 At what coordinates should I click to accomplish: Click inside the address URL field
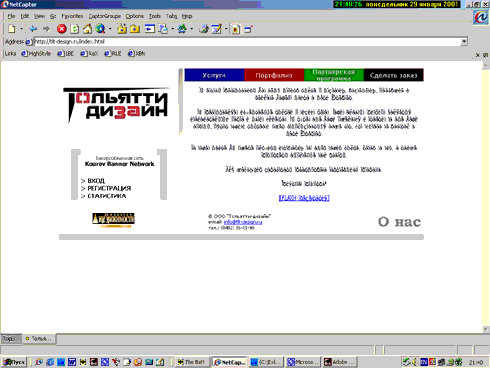point(247,42)
